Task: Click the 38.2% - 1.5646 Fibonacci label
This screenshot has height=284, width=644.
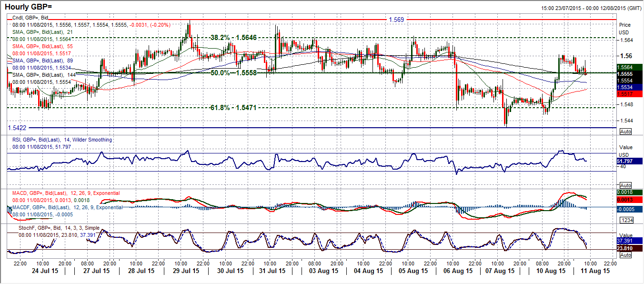Action: (233, 37)
